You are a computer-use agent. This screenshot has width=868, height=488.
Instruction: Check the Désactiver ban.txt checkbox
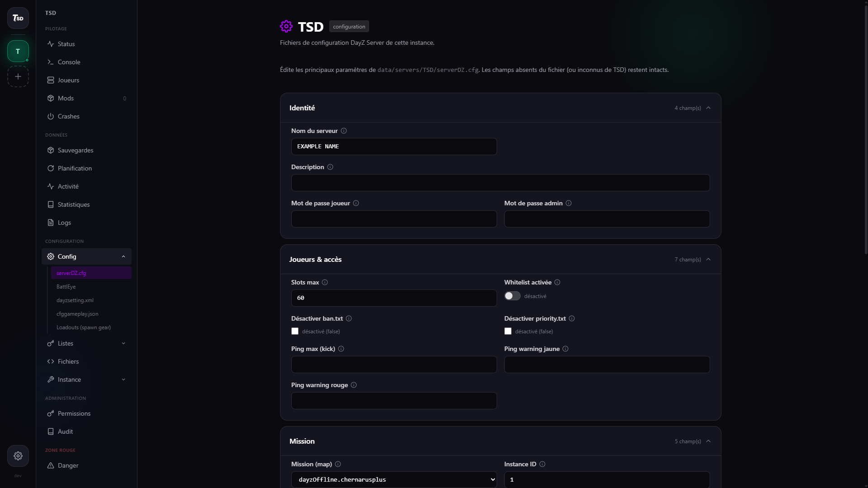point(295,331)
